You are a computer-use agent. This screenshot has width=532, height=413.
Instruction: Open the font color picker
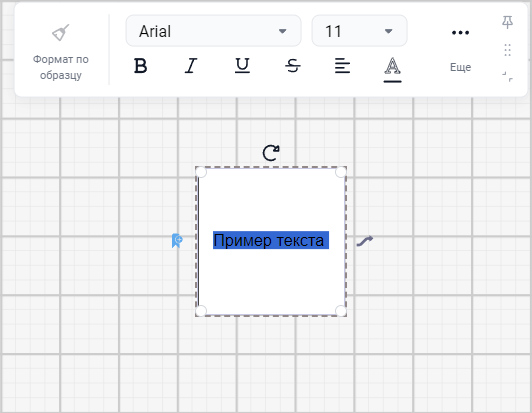tap(393, 70)
